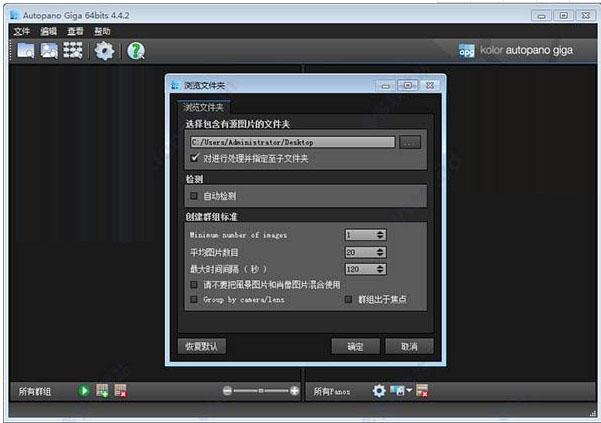The width and height of the screenshot is (601, 423).
Task: Select the 浏览文件夹 tab in dialog
Action: coord(204,107)
